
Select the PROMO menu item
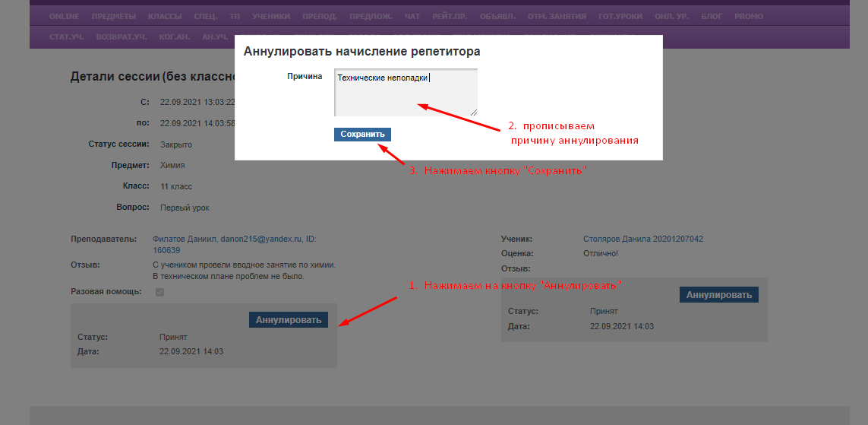(749, 17)
